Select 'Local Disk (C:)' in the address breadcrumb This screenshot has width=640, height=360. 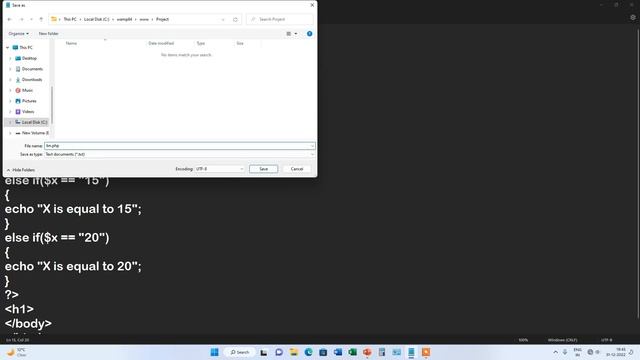(97, 19)
